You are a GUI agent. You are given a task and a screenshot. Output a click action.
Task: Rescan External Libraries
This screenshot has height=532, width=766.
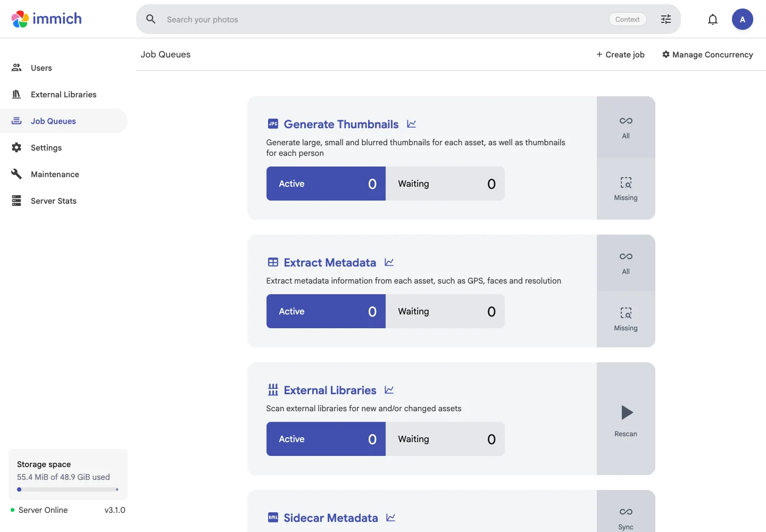pyautogui.click(x=626, y=419)
